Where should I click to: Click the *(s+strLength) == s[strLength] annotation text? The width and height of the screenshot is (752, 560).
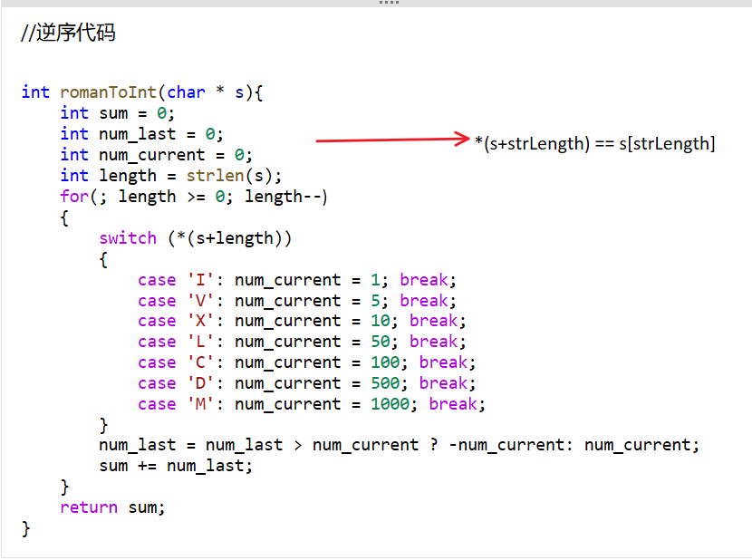594,143
